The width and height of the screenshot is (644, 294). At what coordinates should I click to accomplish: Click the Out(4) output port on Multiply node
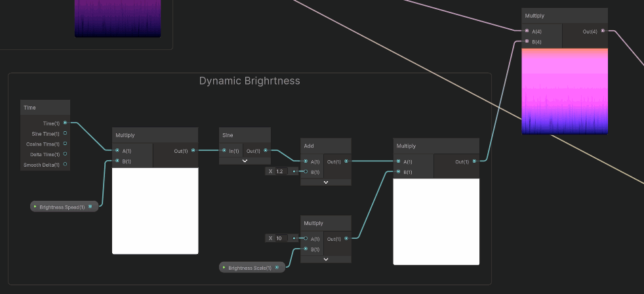(603, 30)
